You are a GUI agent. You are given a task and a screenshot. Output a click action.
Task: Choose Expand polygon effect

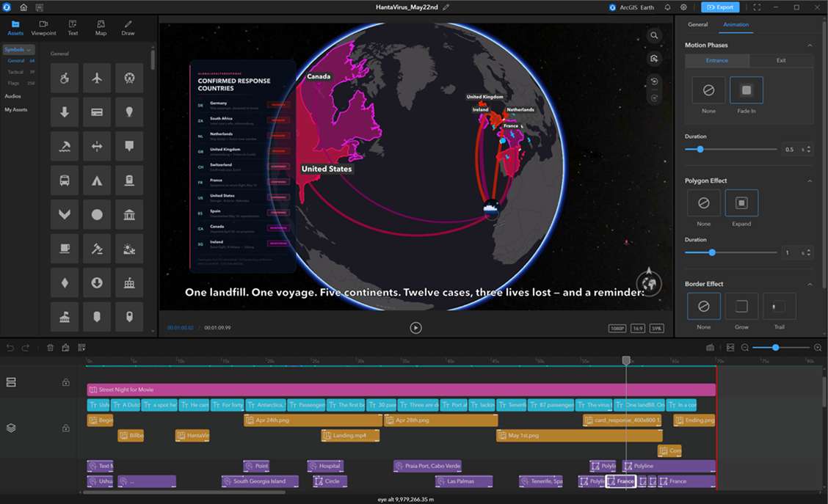coord(741,203)
